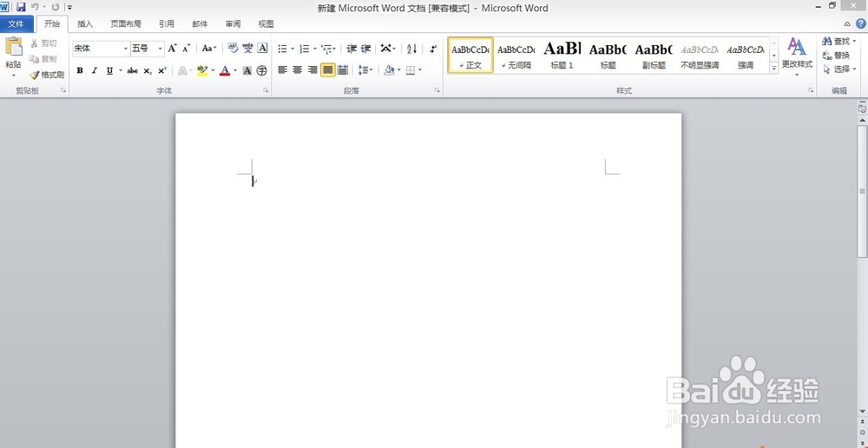The height and width of the screenshot is (448, 868).
Task: Open Word Help question mark
Action: point(861,23)
